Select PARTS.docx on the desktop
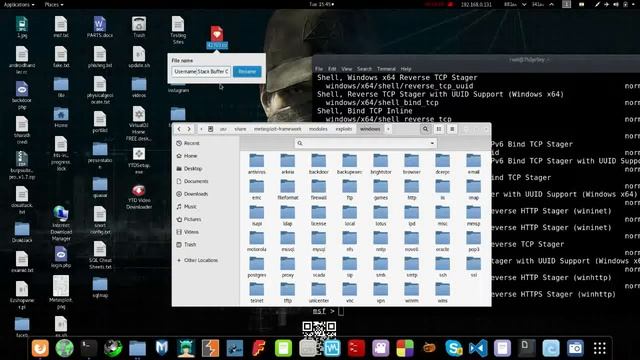 tap(100, 27)
